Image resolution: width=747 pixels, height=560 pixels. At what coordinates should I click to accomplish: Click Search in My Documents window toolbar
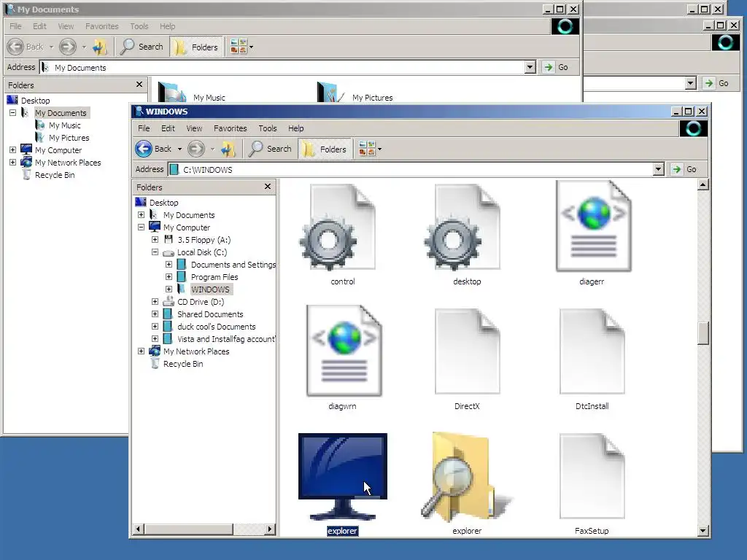tap(142, 47)
